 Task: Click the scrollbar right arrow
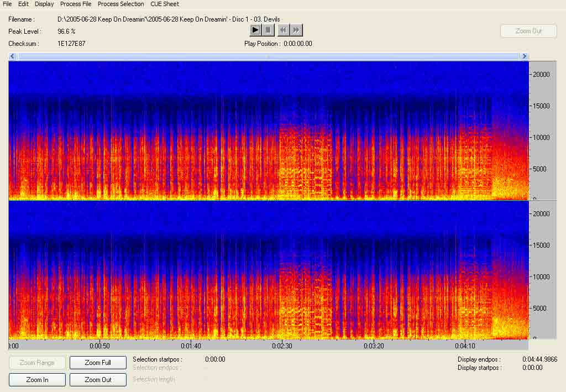[x=524, y=56]
